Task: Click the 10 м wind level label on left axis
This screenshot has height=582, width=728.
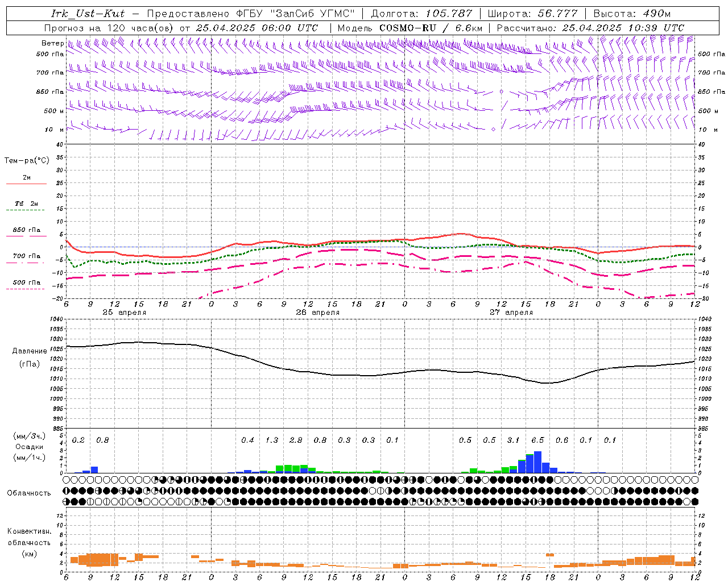Action: pyautogui.click(x=54, y=130)
